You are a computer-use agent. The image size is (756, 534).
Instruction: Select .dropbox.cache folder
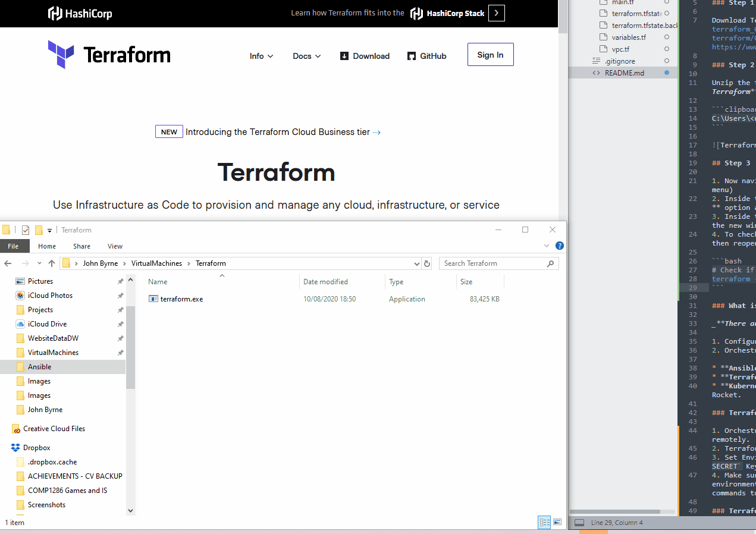pyautogui.click(x=52, y=462)
